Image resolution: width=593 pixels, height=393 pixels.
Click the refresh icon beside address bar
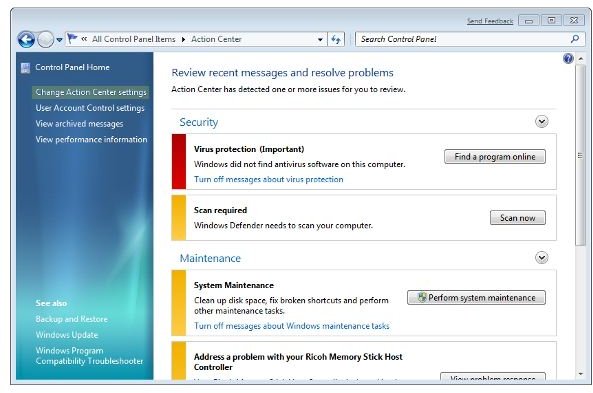(336, 39)
